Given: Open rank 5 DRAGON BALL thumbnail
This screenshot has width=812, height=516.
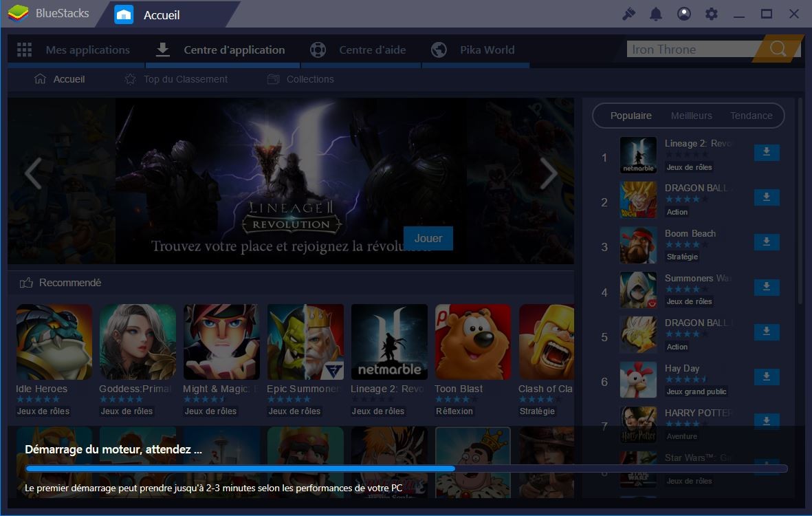Looking at the screenshot, I should coord(638,334).
